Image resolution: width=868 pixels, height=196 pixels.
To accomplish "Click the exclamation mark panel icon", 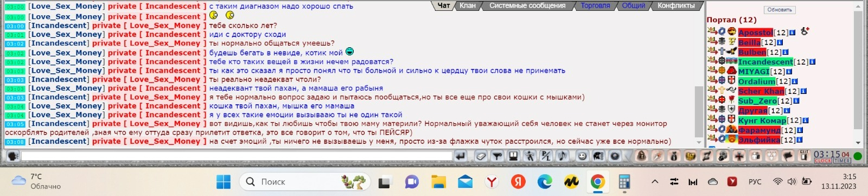I will point(513,156).
